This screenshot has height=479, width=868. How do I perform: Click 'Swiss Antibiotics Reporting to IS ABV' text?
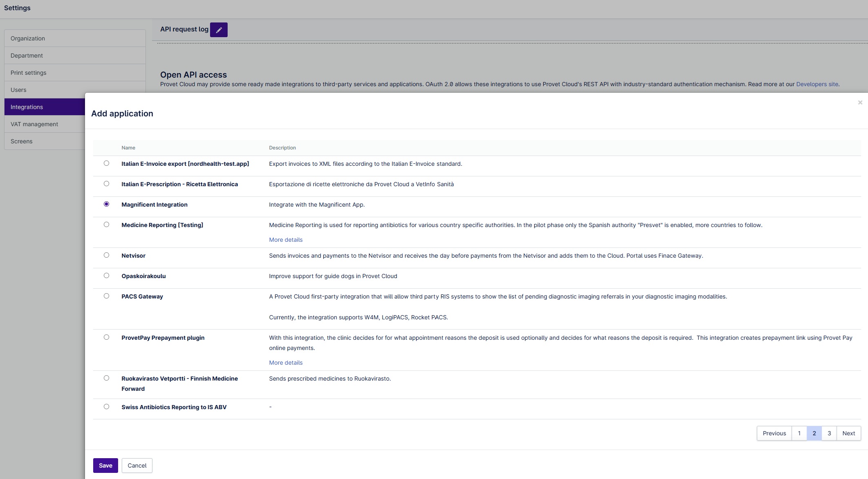[174, 407]
